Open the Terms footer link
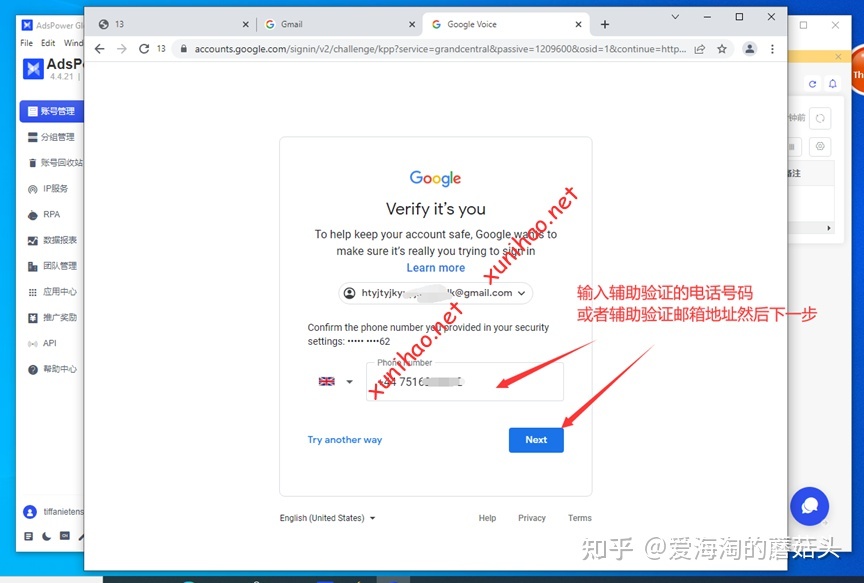The height and width of the screenshot is (583, 864). tap(580, 518)
